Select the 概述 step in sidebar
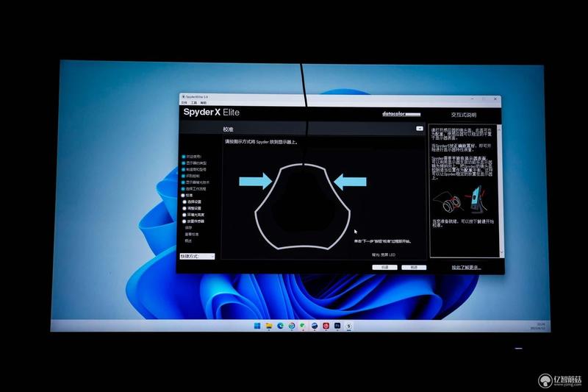588x392 pixels. click(x=188, y=240)
